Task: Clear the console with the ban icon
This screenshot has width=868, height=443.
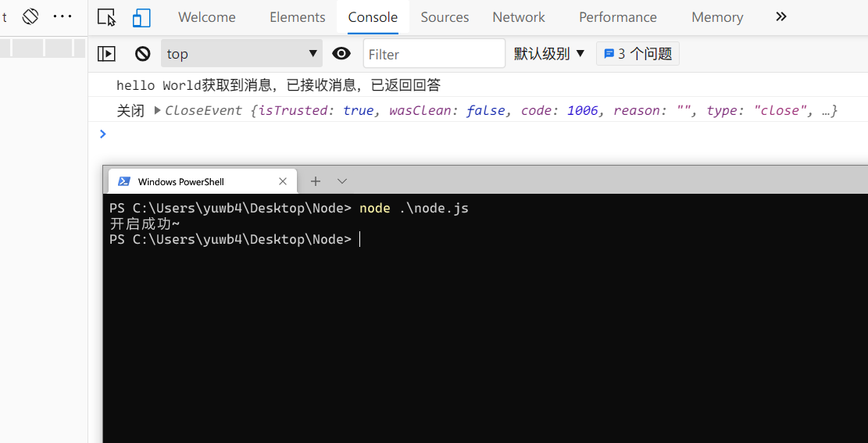Action: coord(143,54)
